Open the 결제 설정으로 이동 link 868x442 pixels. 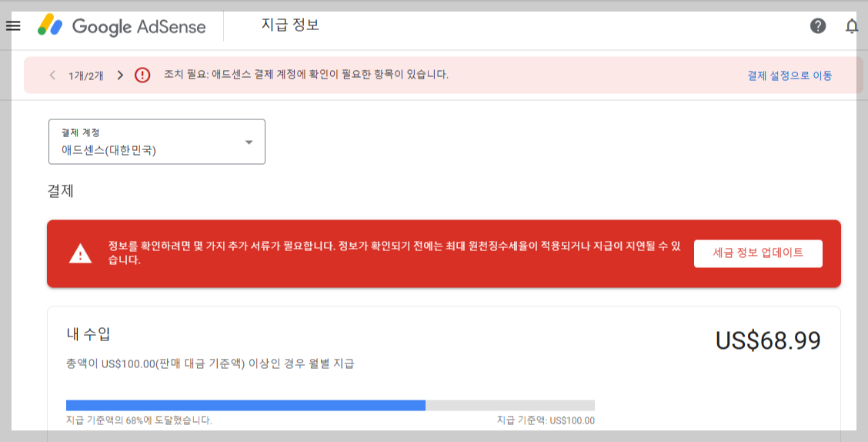pos(790,75)
